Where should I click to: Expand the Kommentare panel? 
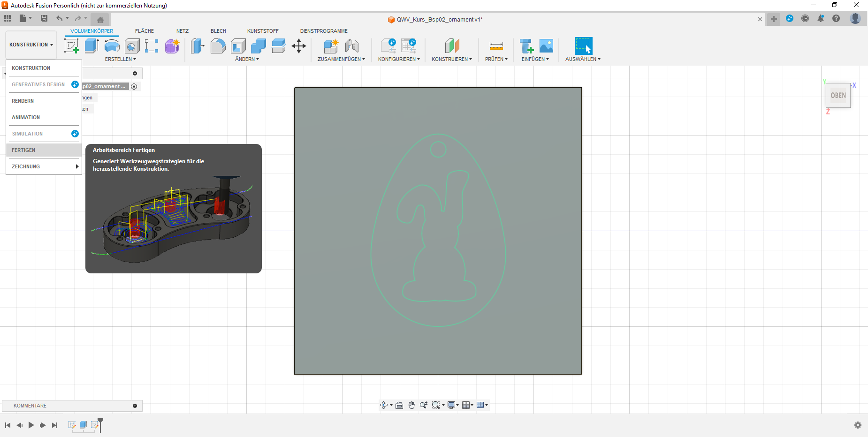pyautogui.click(x=135, y=406)
